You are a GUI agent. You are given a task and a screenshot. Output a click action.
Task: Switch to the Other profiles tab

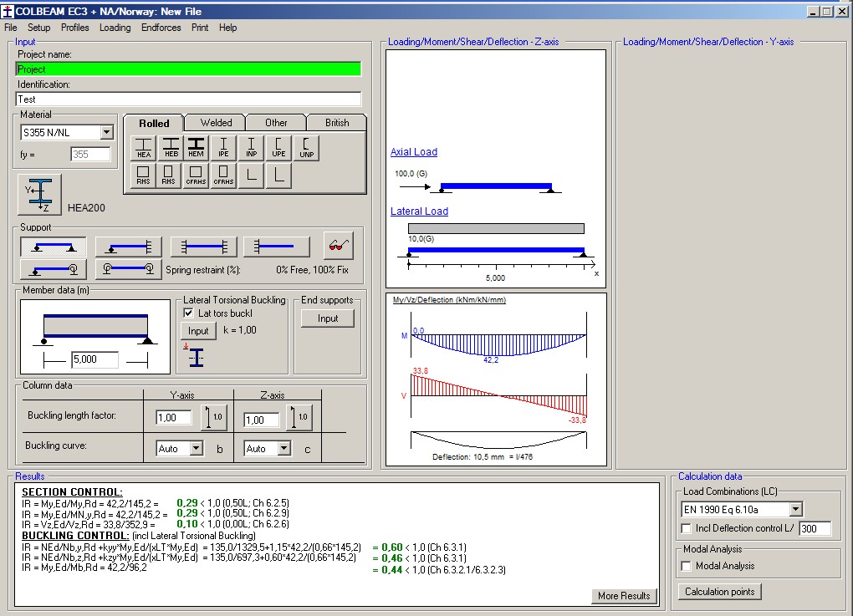(x=276, y=123)
